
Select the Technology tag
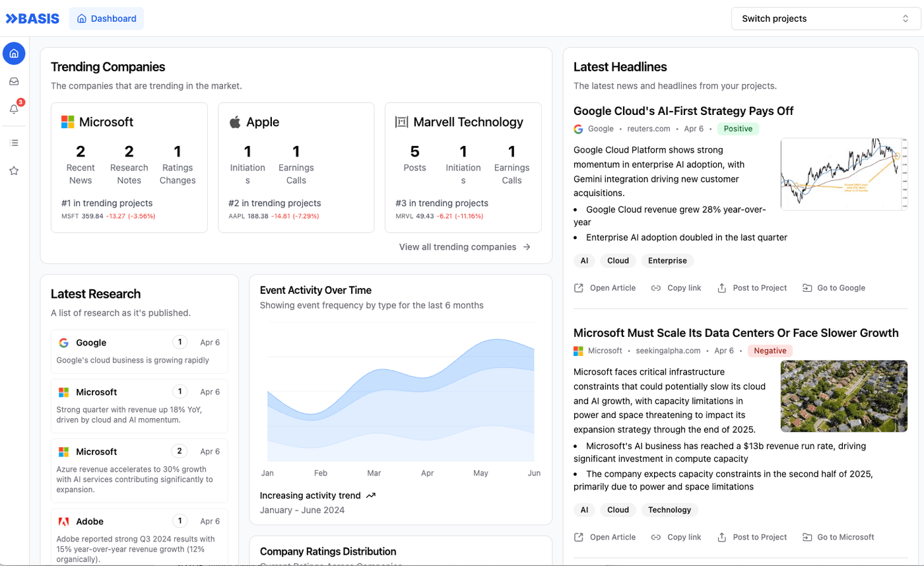pos(669,510)
